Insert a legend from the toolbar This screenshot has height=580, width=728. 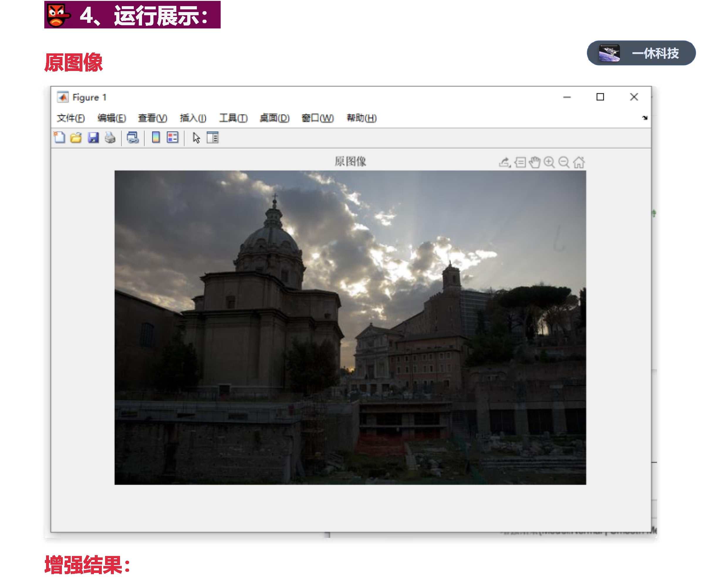[x=173, y=138]
